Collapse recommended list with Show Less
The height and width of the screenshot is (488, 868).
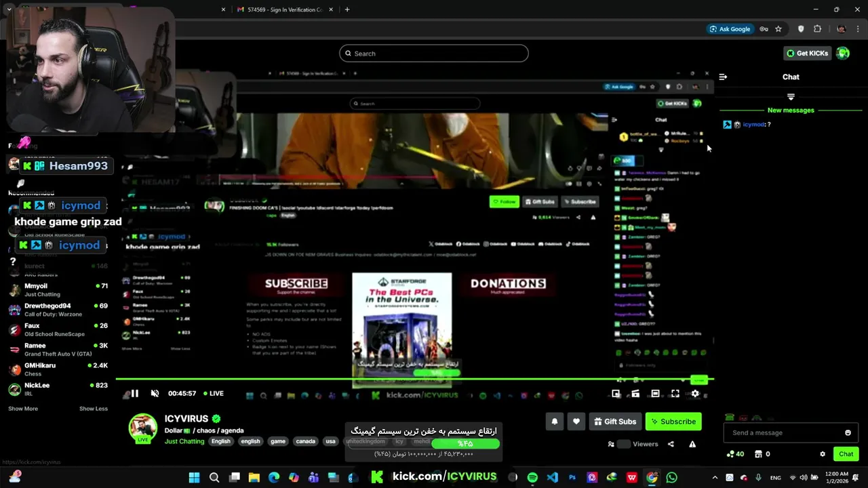[x=94, y=409]
